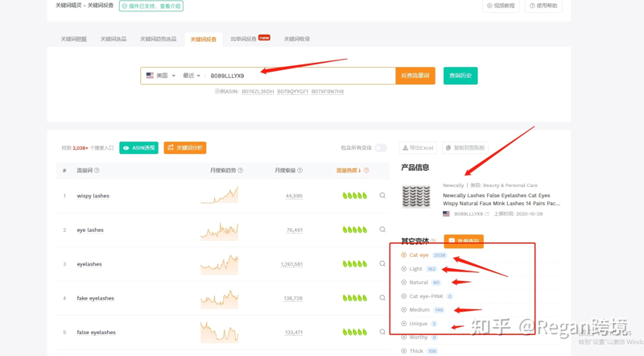Show help for 流量热度 column
Image resolution: width=644 pixels, height=356 pixels.
point(366,170)
